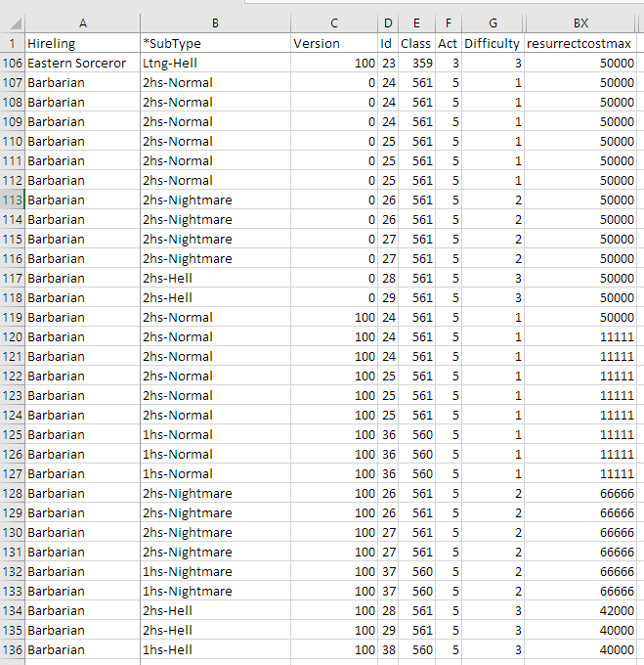Click the cell containing 42000
This screenshot has height=665, width=644.
(580, 610)
